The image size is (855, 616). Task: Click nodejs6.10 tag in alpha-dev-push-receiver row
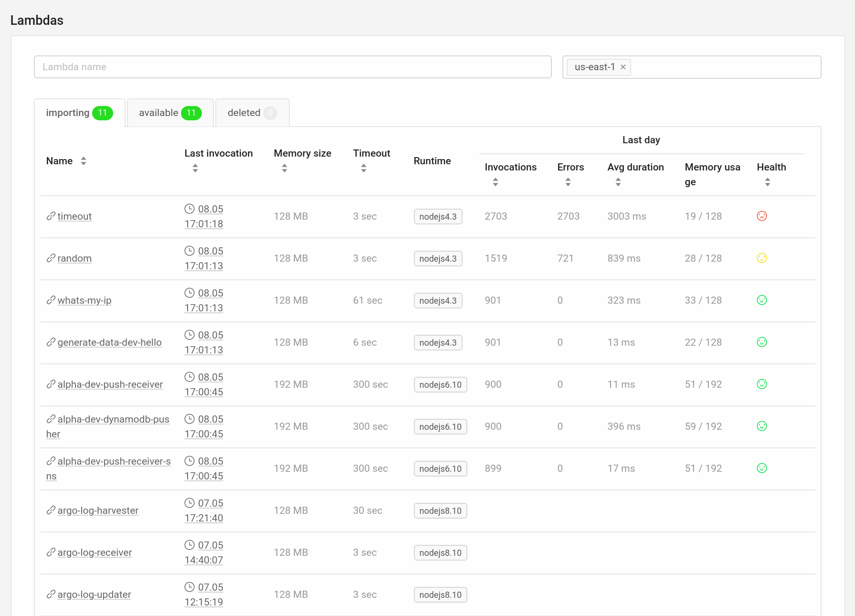[x=440, y=384]
